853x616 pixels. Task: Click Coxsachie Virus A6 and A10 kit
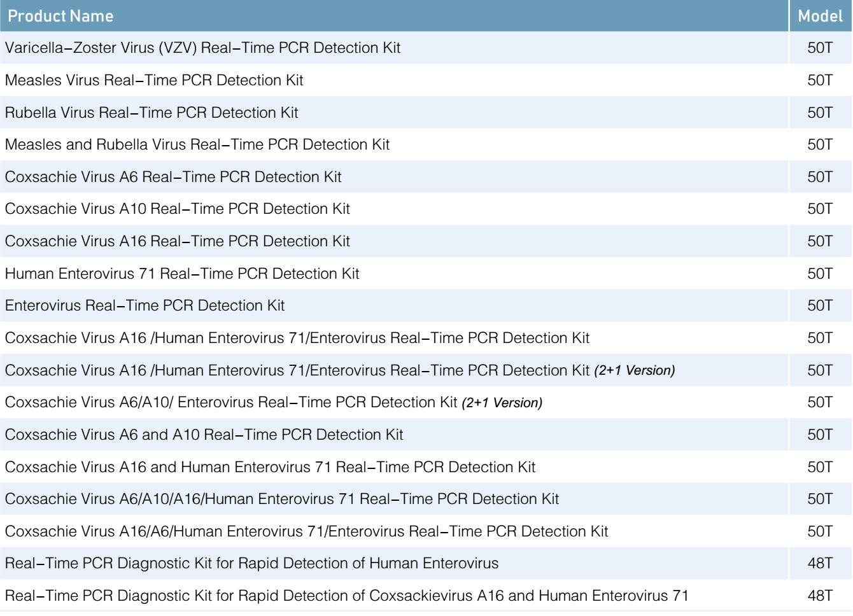204,435
